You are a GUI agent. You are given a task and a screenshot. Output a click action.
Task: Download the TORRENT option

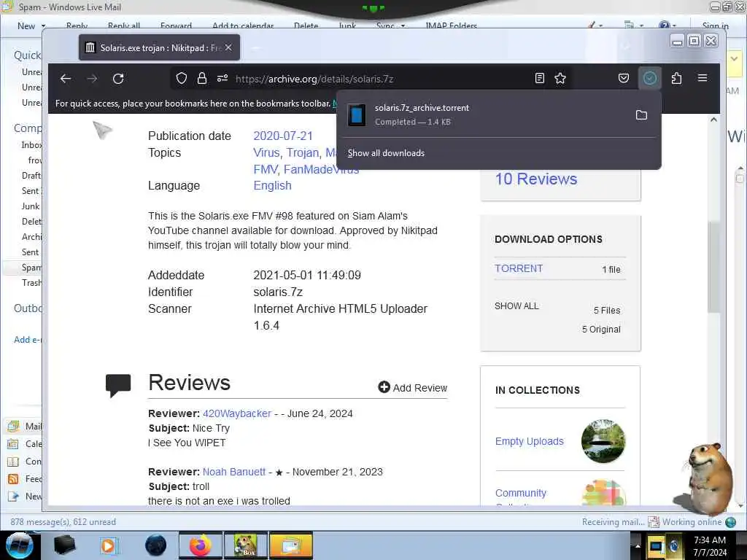[x=519, y=268]
